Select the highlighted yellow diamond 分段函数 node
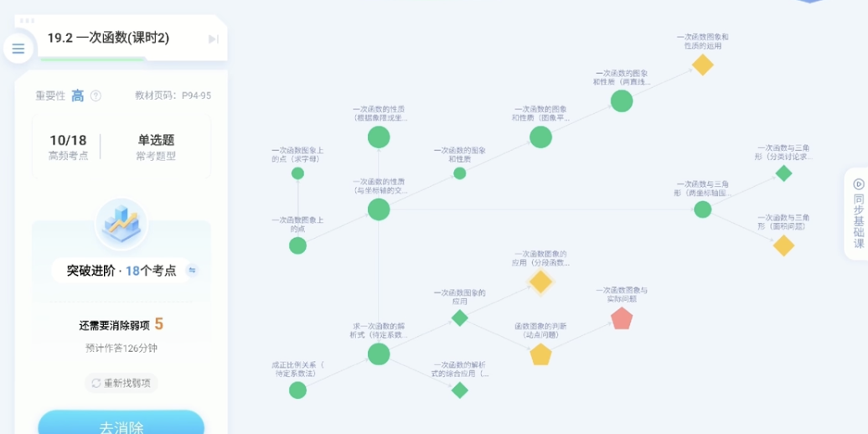Viewport: 868px width, 434px height. pyautogui.click(x=540, y=282)
